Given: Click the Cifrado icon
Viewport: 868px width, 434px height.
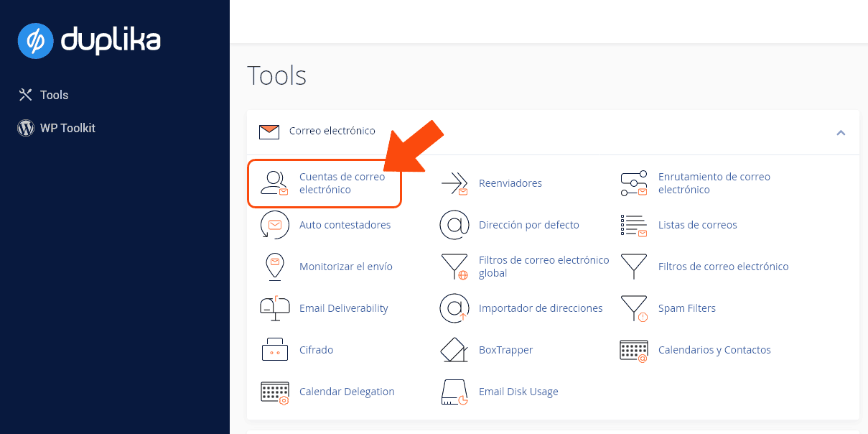Looking at the screenshot, I should coord(274,350).
